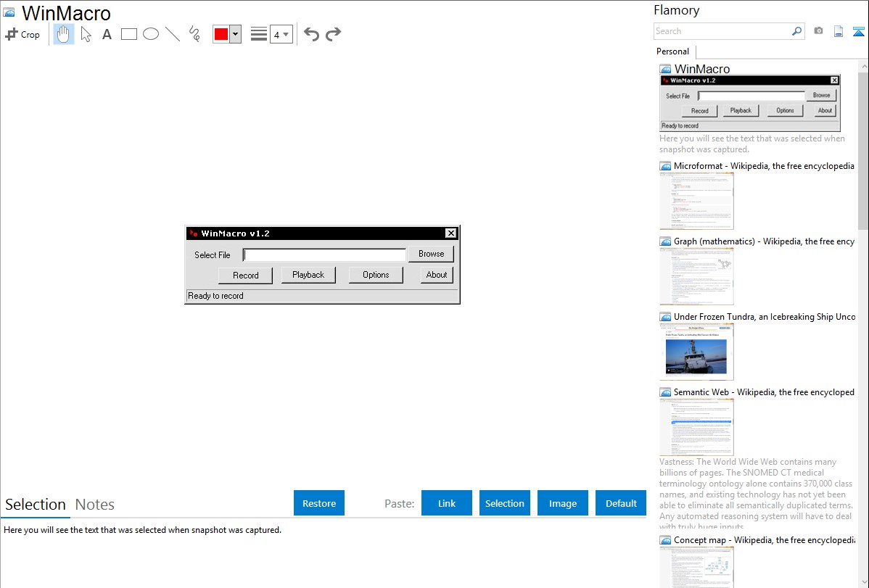This screenshot has height=588, width=869.
Task: Click the line thickness icon
Action: (x=259, y=34)
